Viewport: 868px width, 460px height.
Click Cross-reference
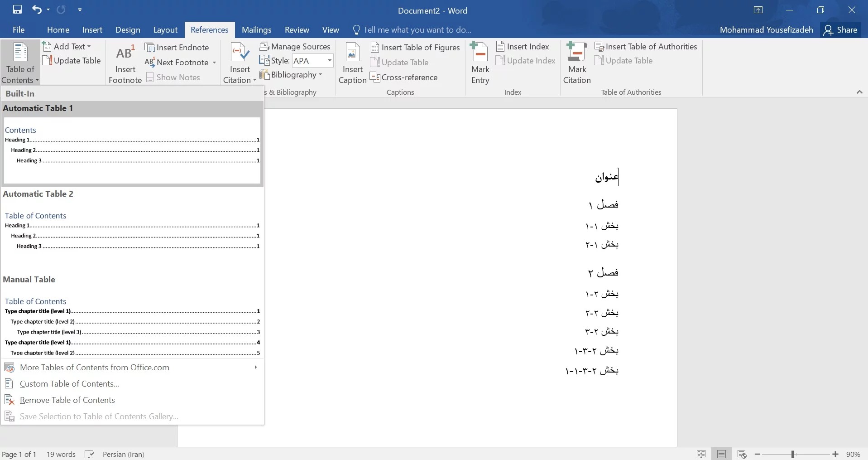404,77
